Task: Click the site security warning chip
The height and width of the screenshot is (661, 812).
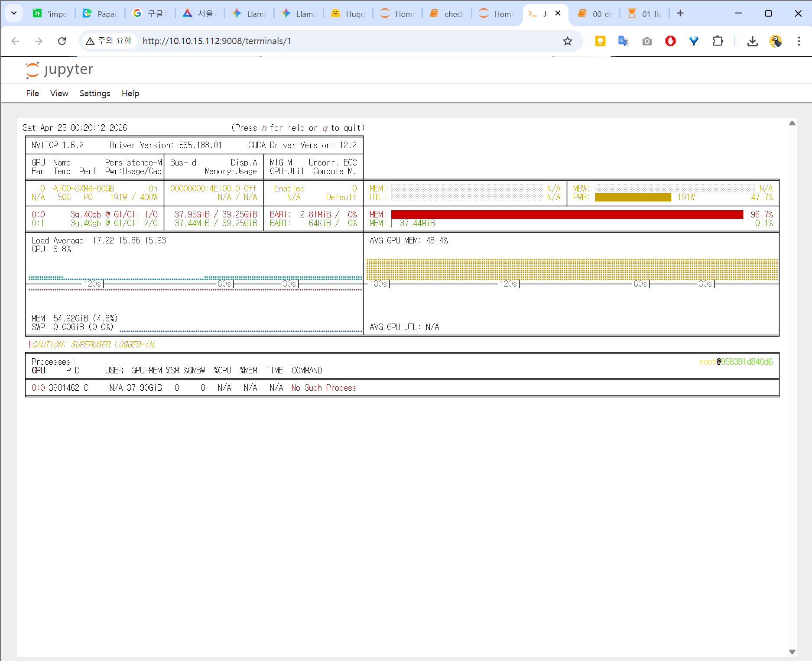Action: tap(109, 41)
